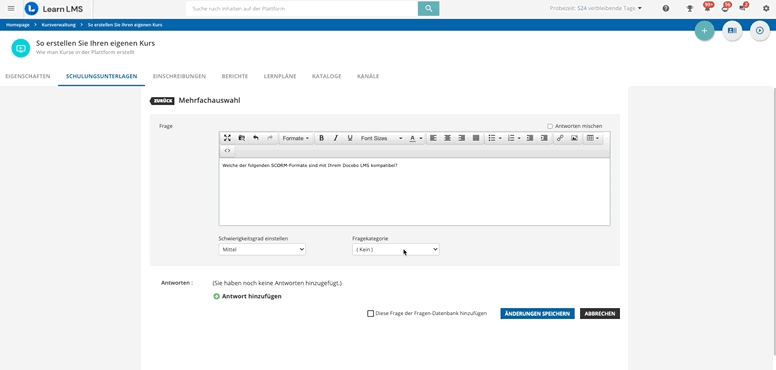Click the round plus add button

point(704,31)
